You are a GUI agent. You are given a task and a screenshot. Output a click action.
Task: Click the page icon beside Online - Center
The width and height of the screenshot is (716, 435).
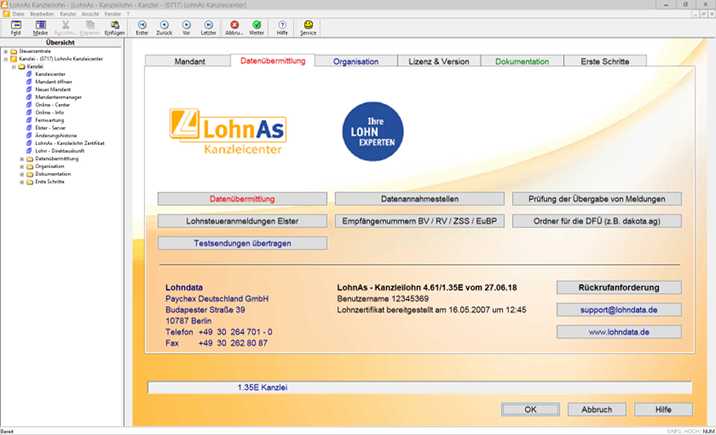pyautogui.click(x=29, y=105)
